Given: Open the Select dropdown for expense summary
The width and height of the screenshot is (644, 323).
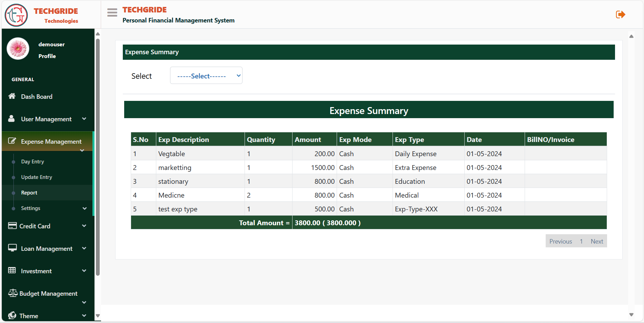Looking at the screenshot, I should click(206, 76).
